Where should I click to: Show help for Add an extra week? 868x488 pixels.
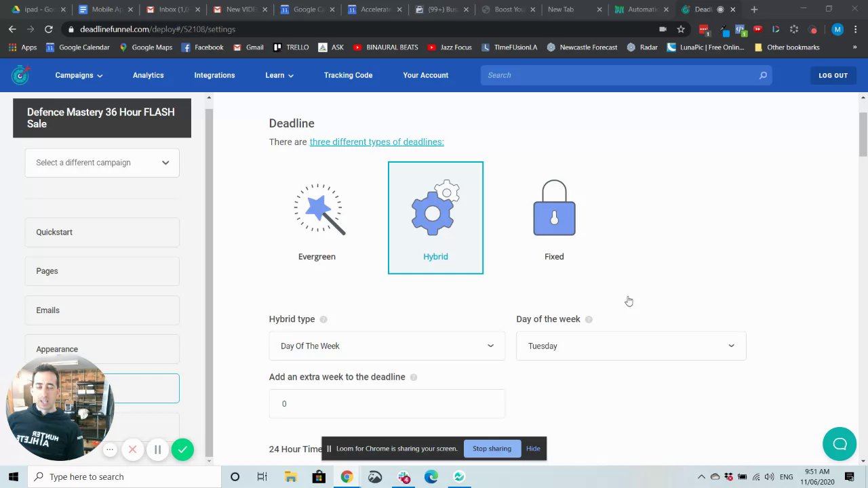click(414, 378)
